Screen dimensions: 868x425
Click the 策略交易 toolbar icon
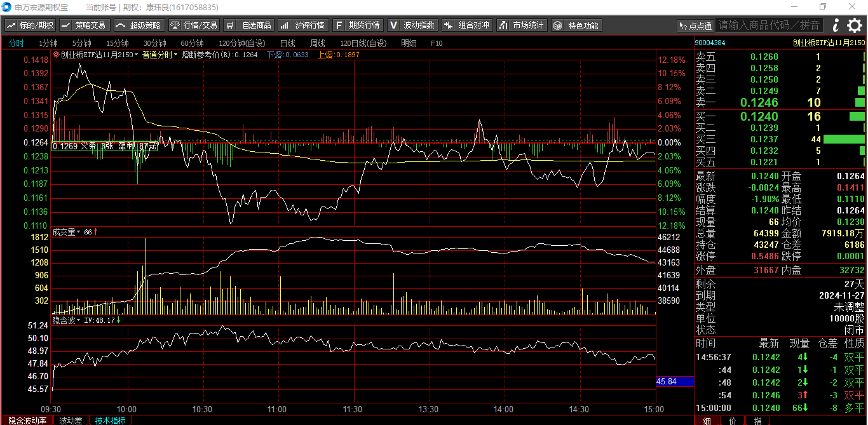[84, 25]
